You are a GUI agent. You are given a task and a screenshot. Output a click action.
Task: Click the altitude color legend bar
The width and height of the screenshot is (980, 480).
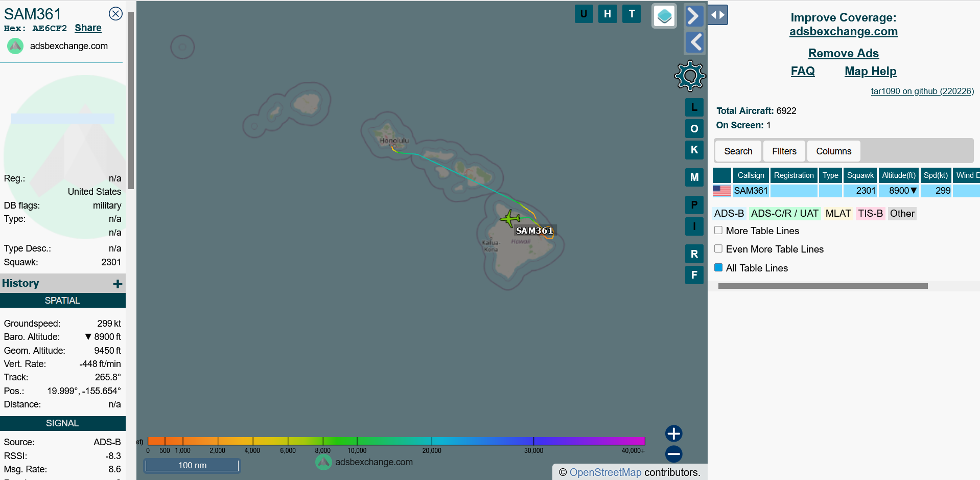(396, 441)
